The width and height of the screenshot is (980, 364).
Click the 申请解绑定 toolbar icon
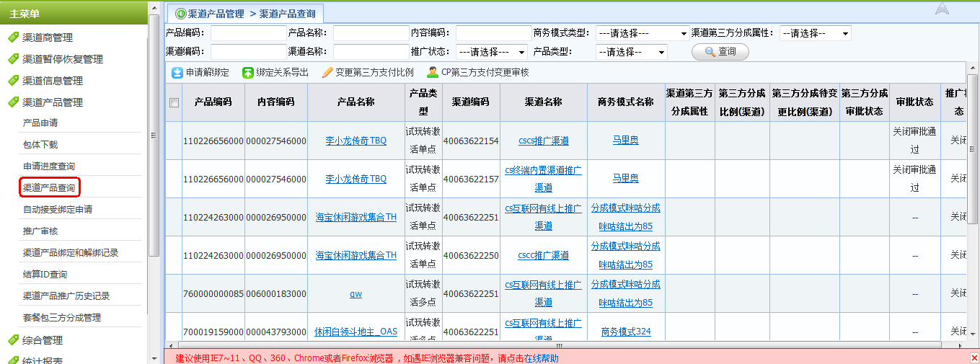point(177,72)
